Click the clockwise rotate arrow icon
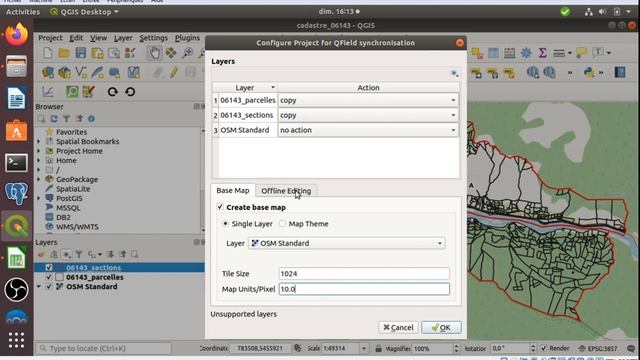 [x=113, y=92]
